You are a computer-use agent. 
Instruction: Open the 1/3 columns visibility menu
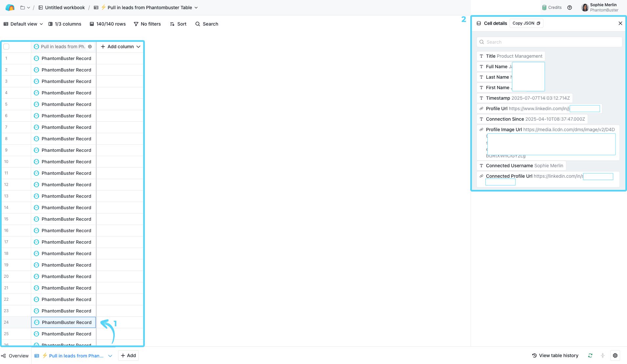pos(65,24)
